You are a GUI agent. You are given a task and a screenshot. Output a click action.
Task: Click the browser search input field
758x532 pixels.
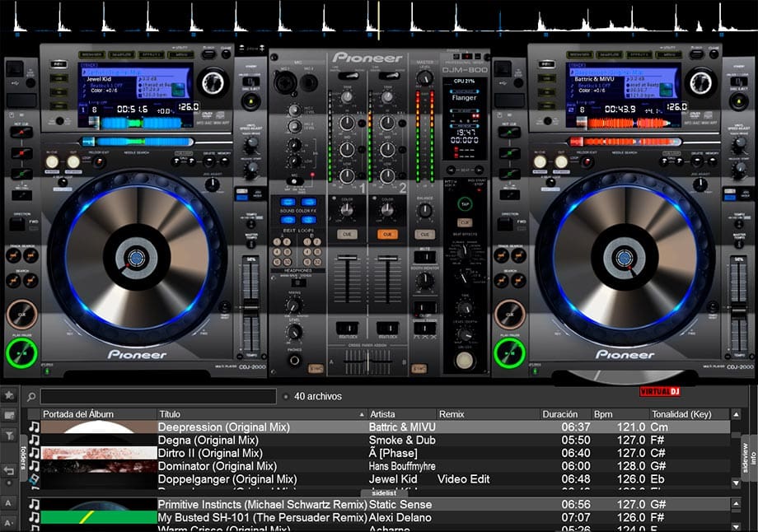click(158, 396)
